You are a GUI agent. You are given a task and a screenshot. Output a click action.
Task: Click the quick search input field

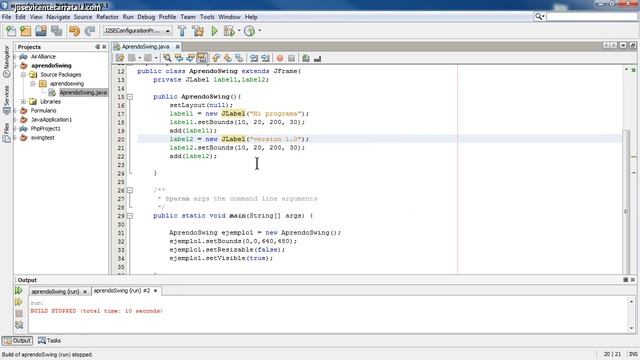click(592, 16)
